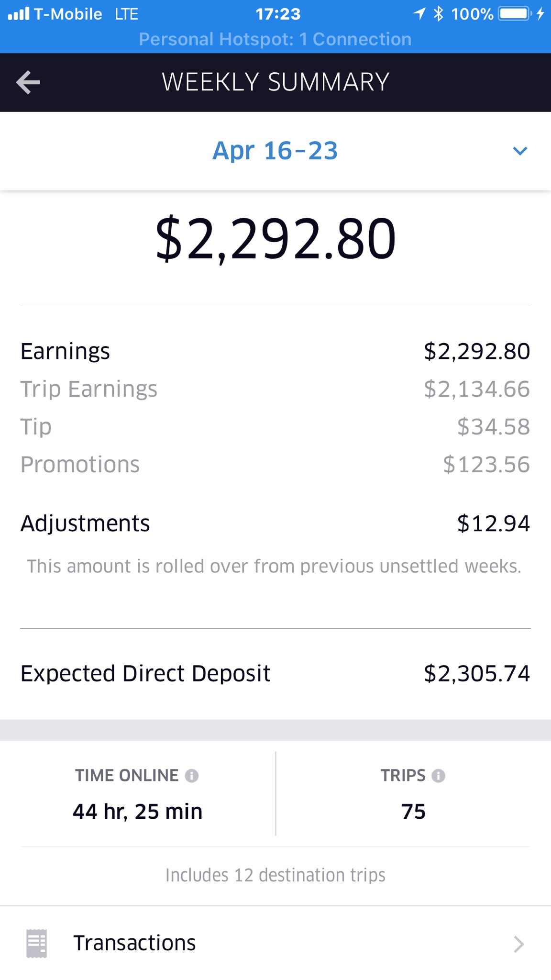The width and height of the screenshot is (551, 980).
Task: Tap the Weekly Summary title
Action: [x=275, y=82]
